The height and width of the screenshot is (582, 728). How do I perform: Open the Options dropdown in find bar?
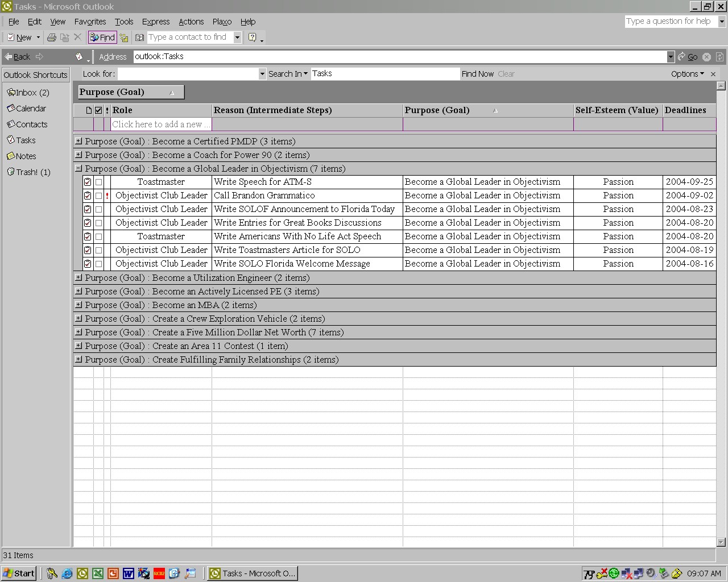(x=687, y=74)
